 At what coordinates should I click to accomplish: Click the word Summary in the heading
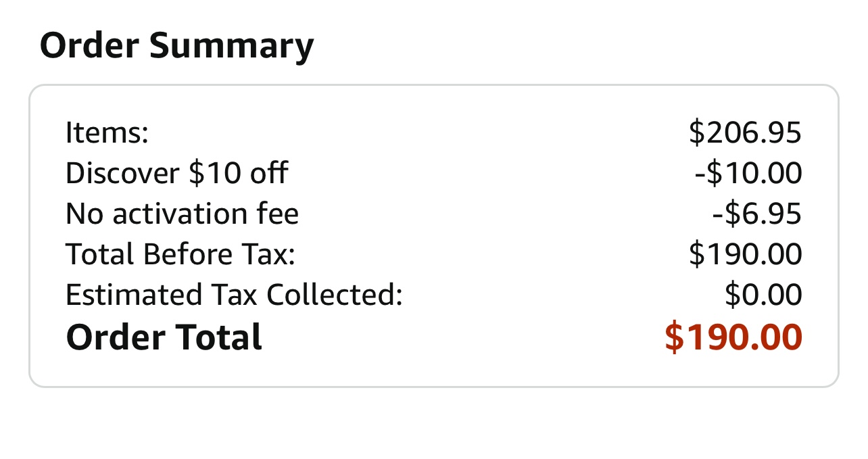[231, 46]
